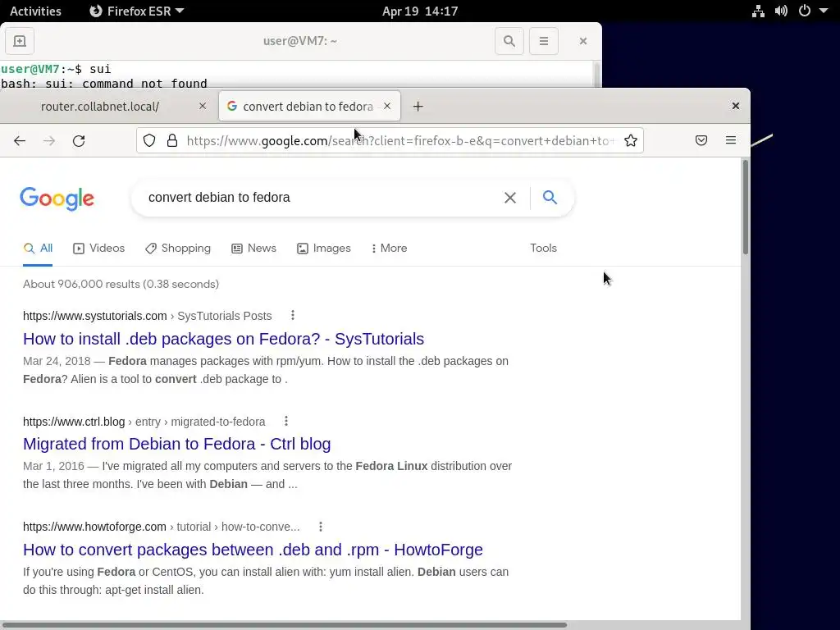Switch to Videos results
Screen dimensions: 840x630
[99, 248]
